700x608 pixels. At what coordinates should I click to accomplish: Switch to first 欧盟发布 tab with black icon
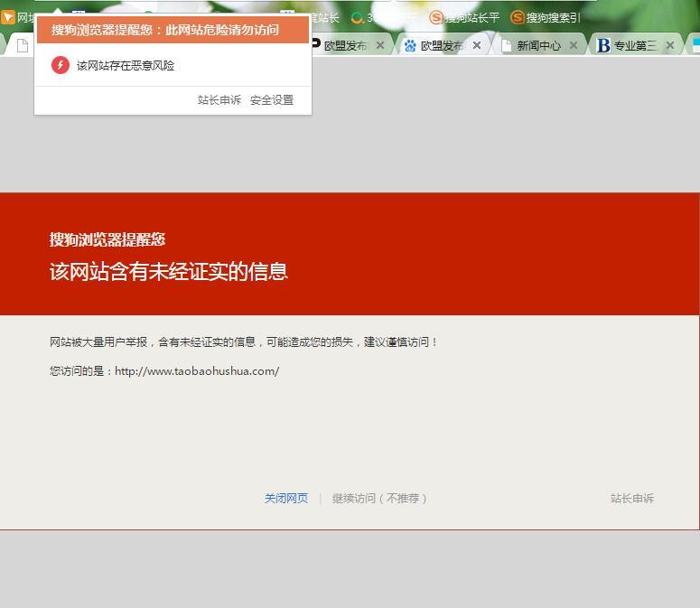pos(345,45)
